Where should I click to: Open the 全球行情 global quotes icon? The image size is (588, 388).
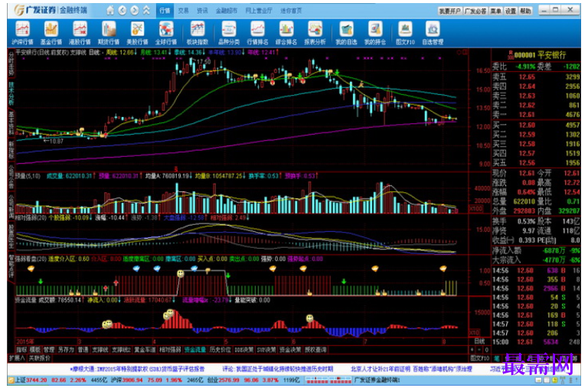tap(165, 34)
